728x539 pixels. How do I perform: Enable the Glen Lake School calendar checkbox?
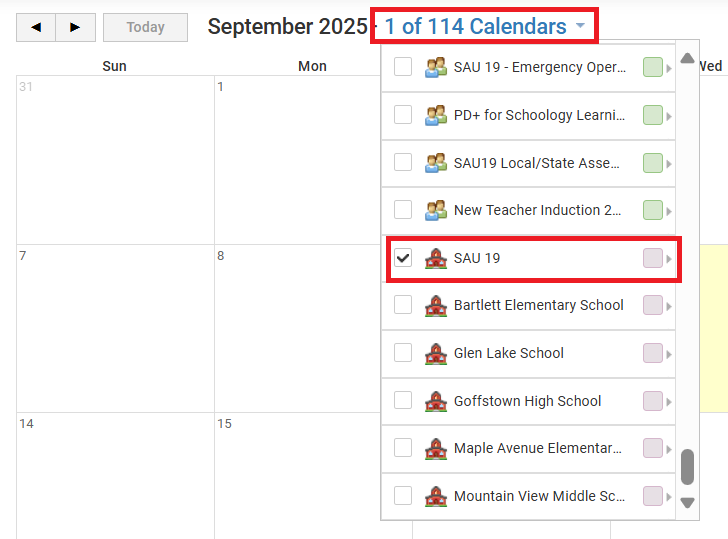(x=403, y=353)
